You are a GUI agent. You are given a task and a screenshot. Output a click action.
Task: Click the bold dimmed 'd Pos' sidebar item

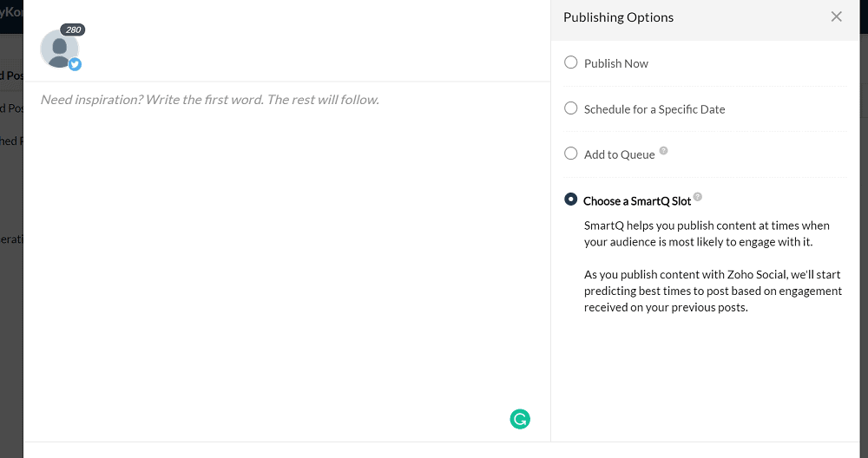point(11,75)
